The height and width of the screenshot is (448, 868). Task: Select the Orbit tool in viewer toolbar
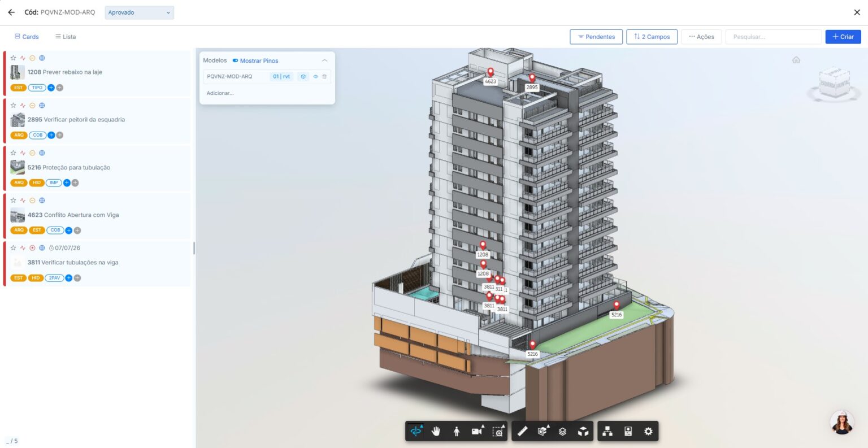click(416, 431)
